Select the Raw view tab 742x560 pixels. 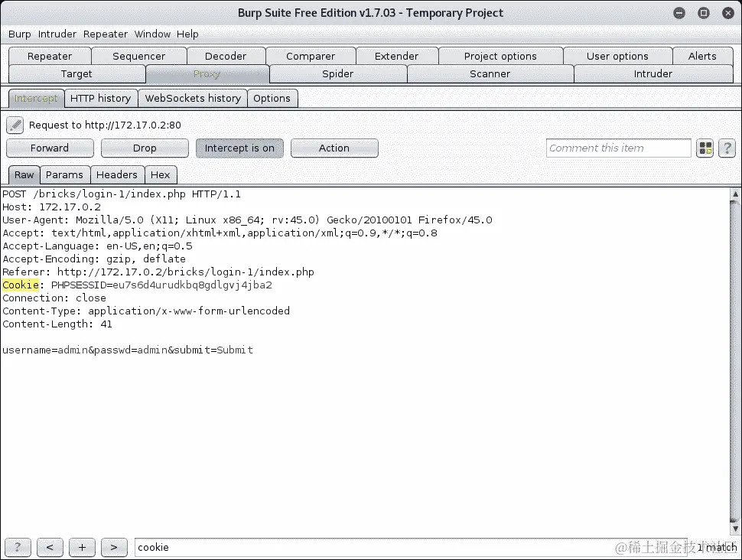(x=24, y=175)
